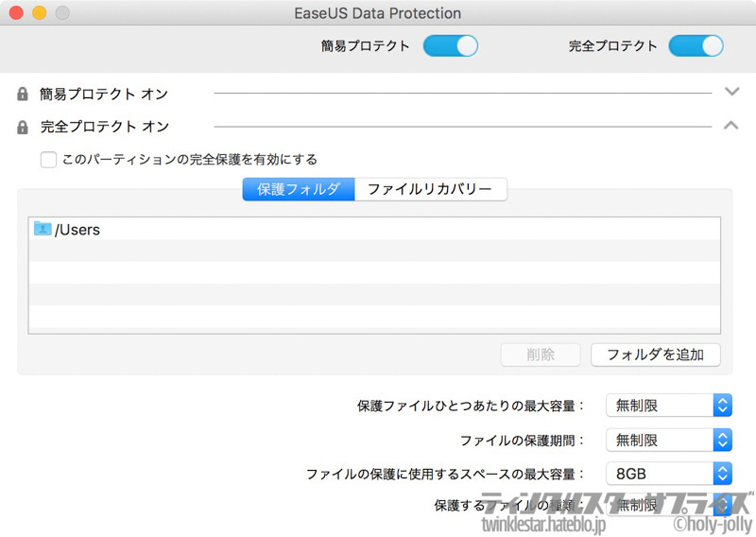Minimize the window with yellow button
Screen dimensions: 756x537
(40, 12)
